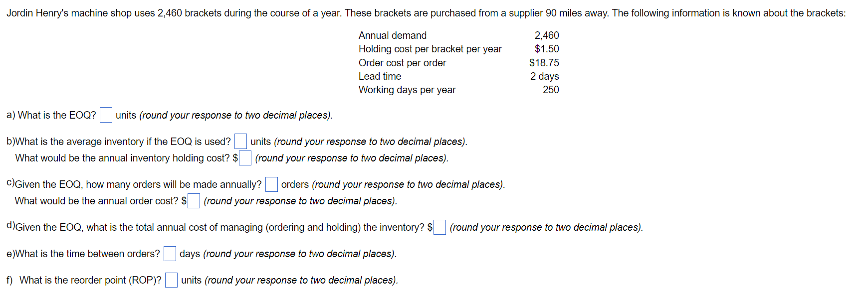Click the Order cost per order value

(x=544, y=63)
